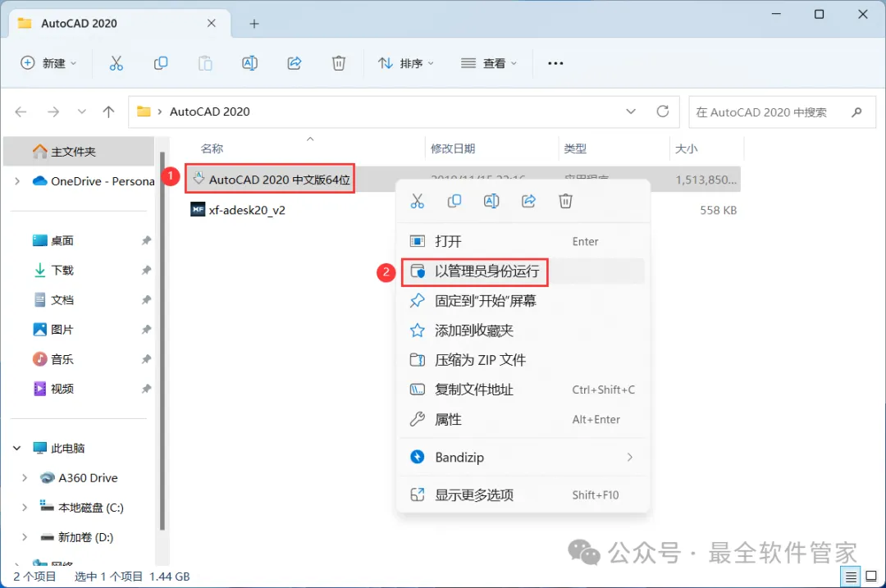The width and height of the screenshot is (886, 588).
Task: Click the navigation pane scrollbar
Action: coord(162,340)
